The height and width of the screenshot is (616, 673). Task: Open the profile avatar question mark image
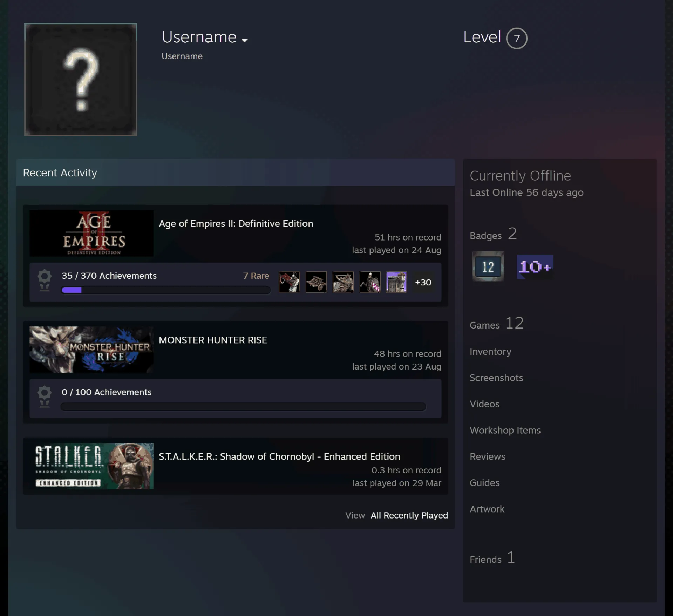tap(81, 79)
